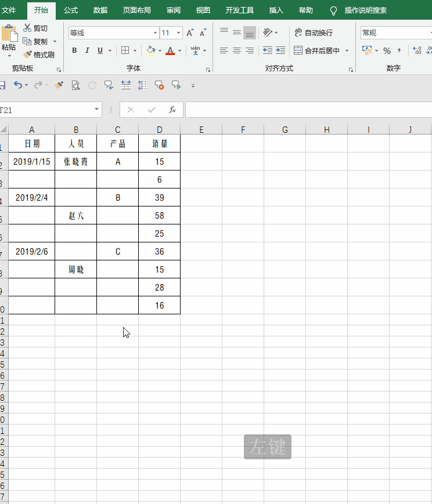This screenshot has width=432, height=504.
Task: Open font group dialog launcher
Action: click(208, 70)
